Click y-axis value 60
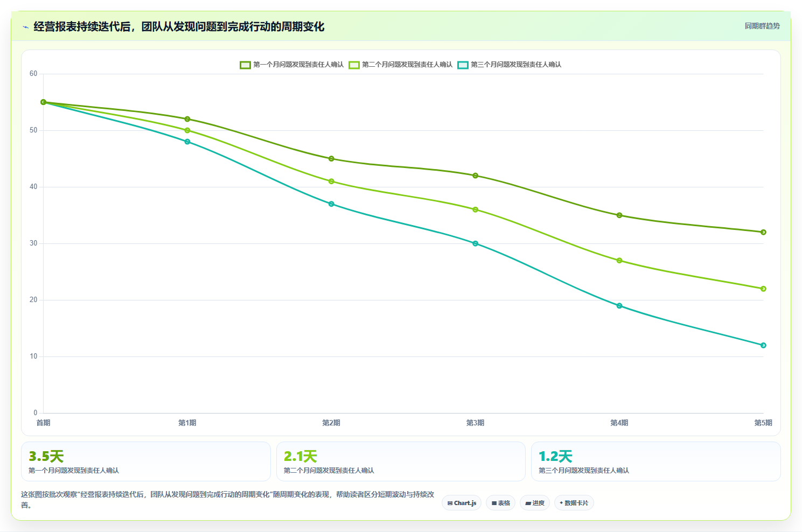Screen dimensions: 802x532 33,74
